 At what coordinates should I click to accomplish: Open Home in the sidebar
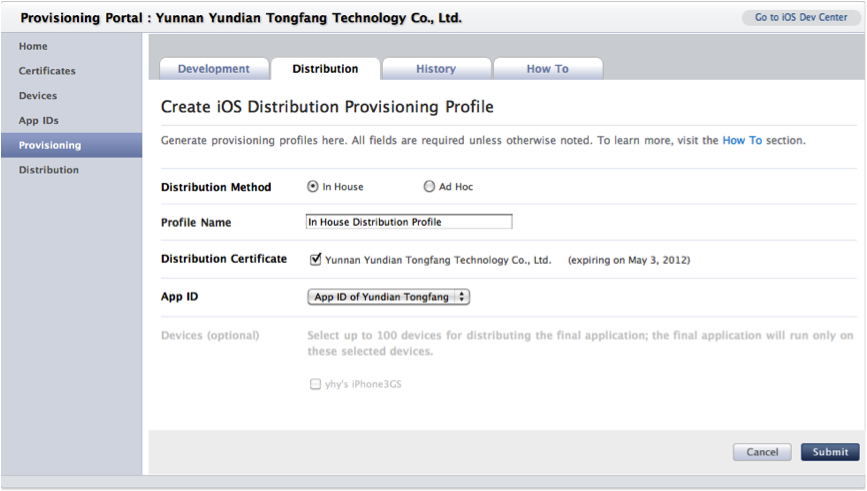pyautogui.click(x=33, y=46)
